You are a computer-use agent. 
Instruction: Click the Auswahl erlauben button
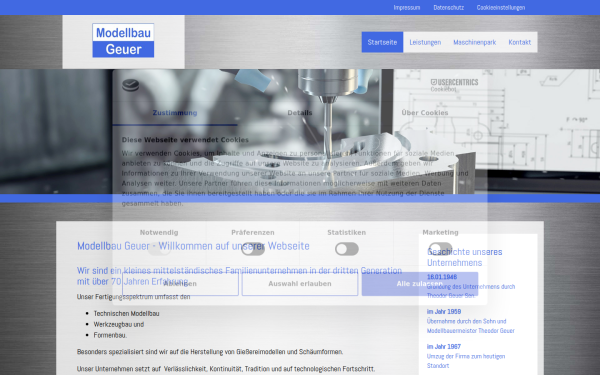tap(300, 284)
